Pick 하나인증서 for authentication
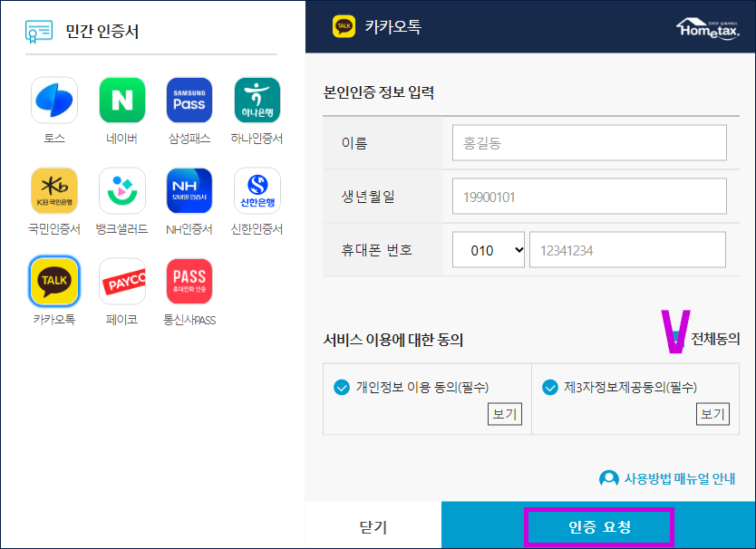The width and height of the screenshot is (756, 549). (257, 100)
